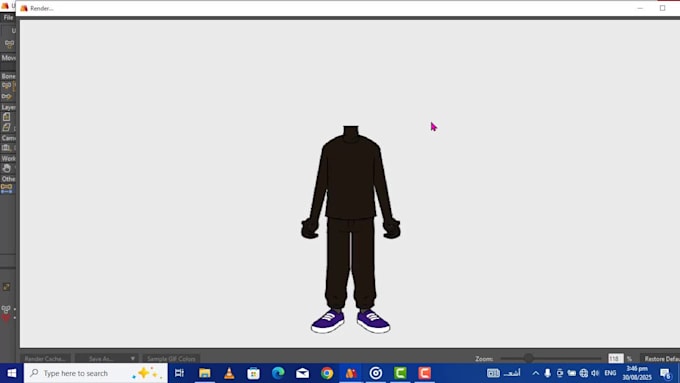This screenshot has height=383, width=680.
Task: Select the first Layer tool icon
Action: [6, 117]
